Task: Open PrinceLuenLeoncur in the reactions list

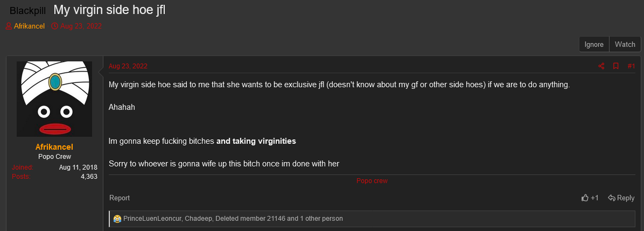Action: [x=154, y=219]
